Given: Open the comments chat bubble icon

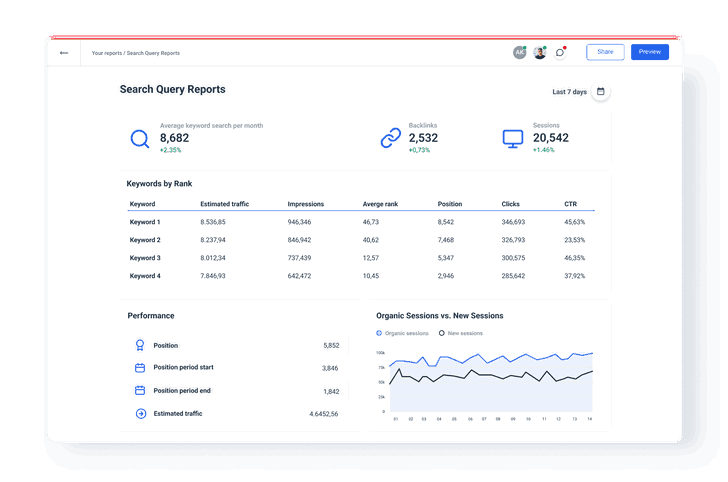Looking at the screenshot, I should 560,52.
